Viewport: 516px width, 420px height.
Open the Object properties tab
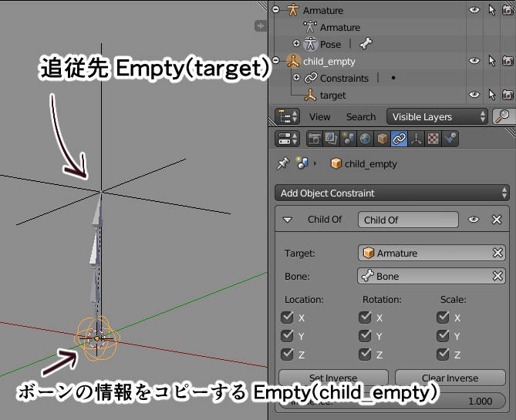382,139
